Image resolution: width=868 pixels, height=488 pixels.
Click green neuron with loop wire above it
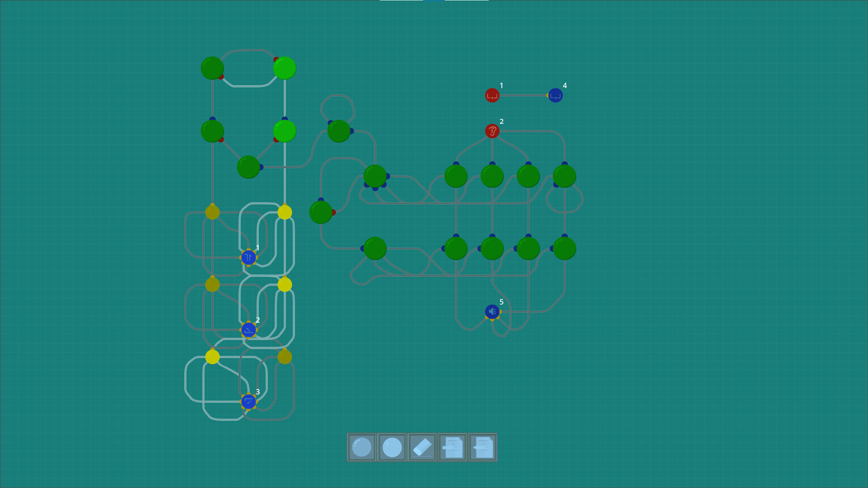tap(339, 131)
